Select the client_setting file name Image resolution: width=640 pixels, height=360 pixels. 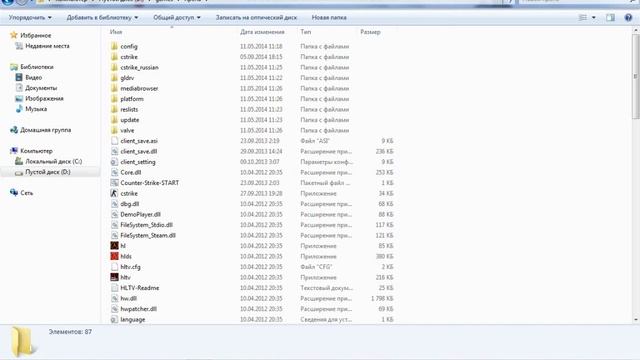[x=138, y=162]
